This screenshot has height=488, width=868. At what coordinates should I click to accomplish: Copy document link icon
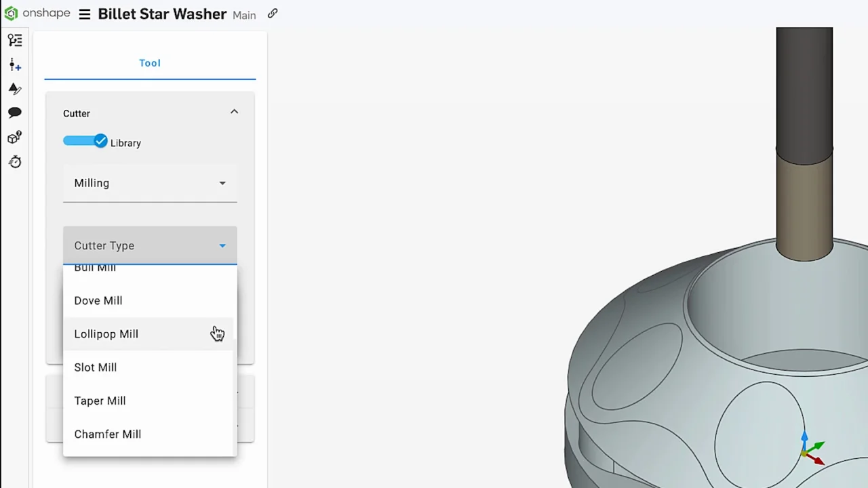point(273,14)
